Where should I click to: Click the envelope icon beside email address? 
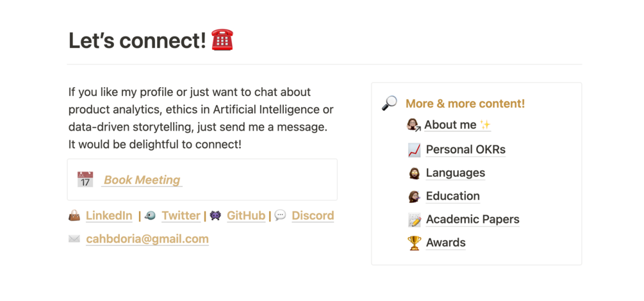tap(74, 239)
